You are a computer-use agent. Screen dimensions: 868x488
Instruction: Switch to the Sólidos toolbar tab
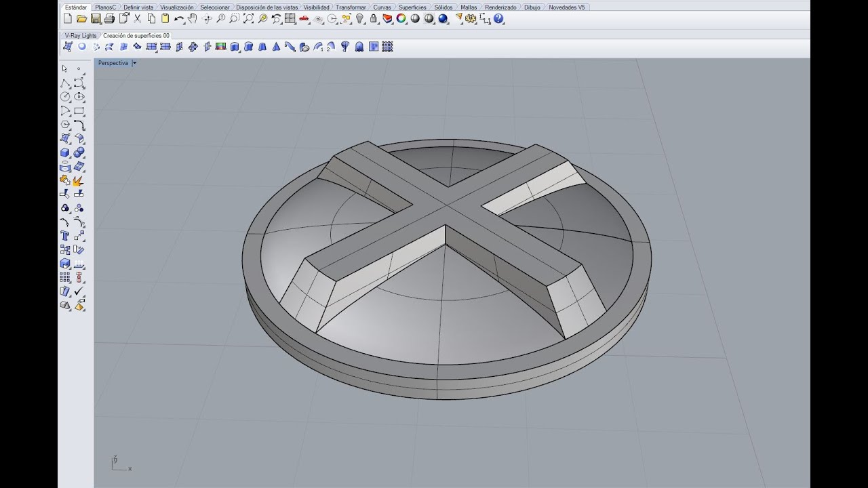point(443,7)
